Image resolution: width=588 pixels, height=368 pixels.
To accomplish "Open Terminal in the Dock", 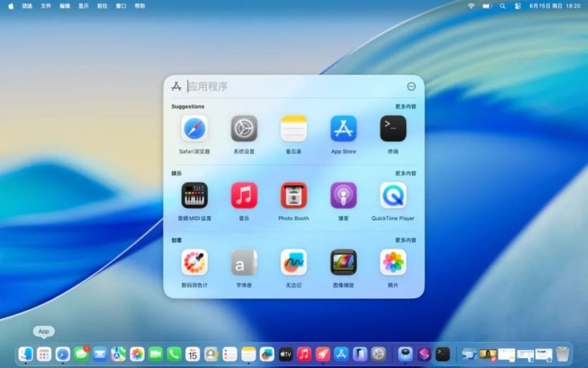I will [x=443, y=354].
